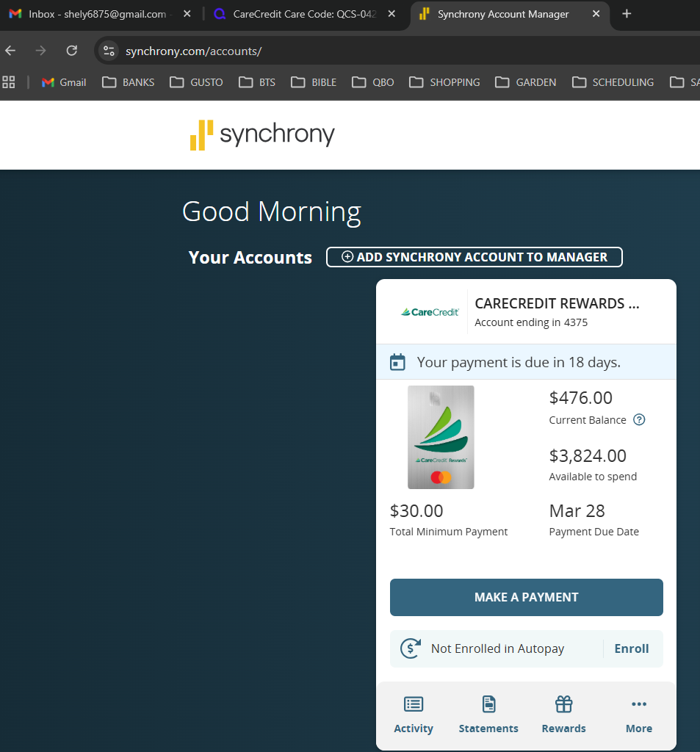The image size is (700, 752).
Task: Open Statements
Action: pos(488,715)
